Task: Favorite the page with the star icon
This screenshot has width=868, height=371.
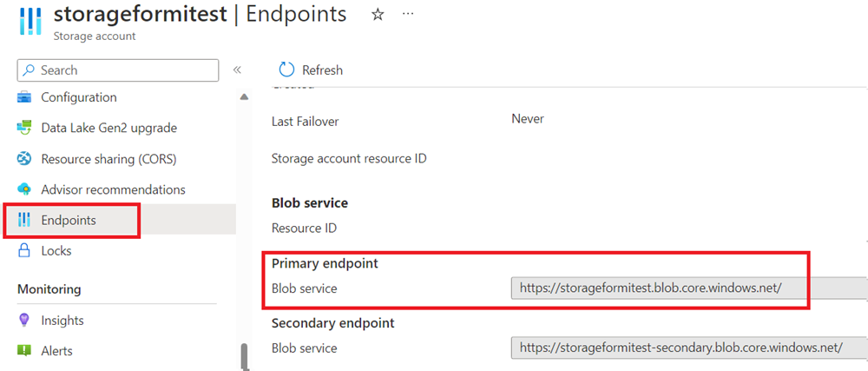Action: (x=378, y=15)
